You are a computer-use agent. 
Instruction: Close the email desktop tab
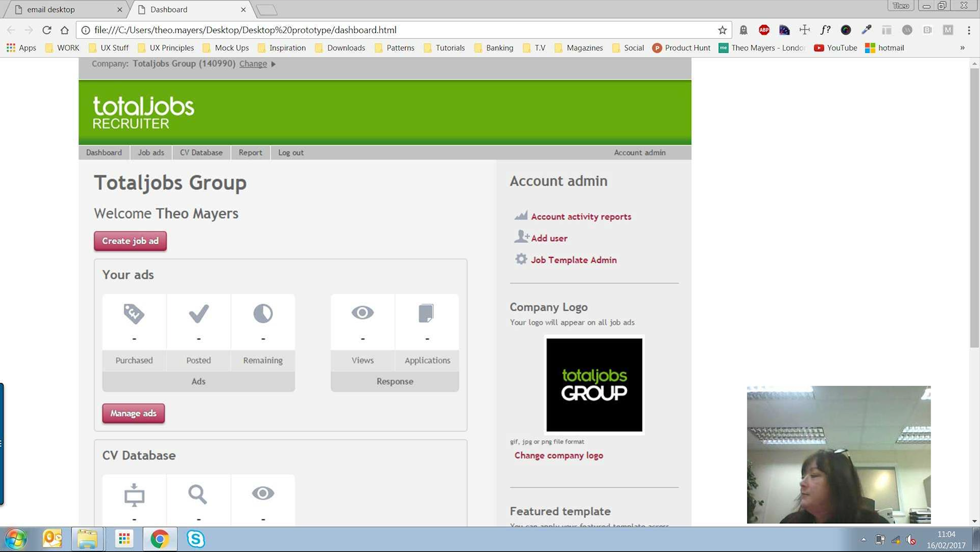(x=119, y=10)
